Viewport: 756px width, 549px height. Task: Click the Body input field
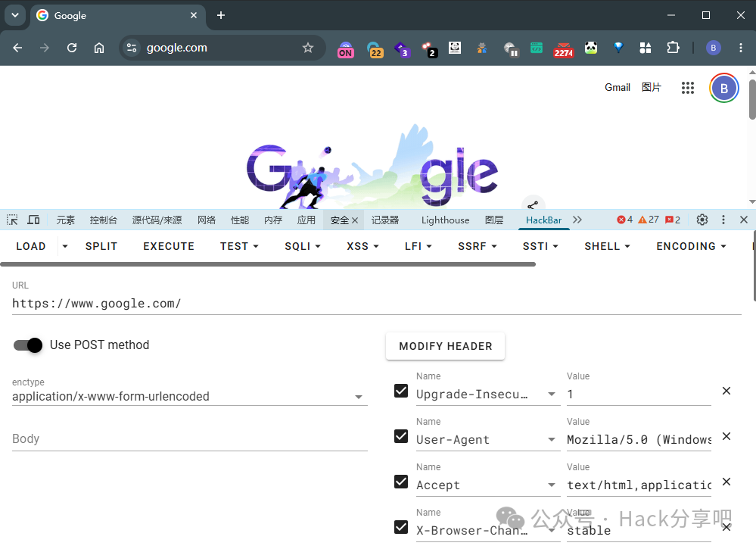(x=189, y=438)
